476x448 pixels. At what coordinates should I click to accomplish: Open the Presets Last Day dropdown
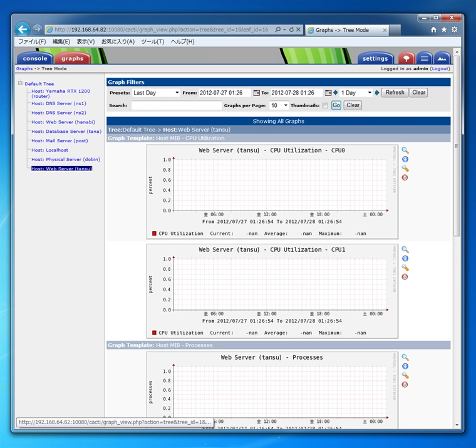point(156,93)
